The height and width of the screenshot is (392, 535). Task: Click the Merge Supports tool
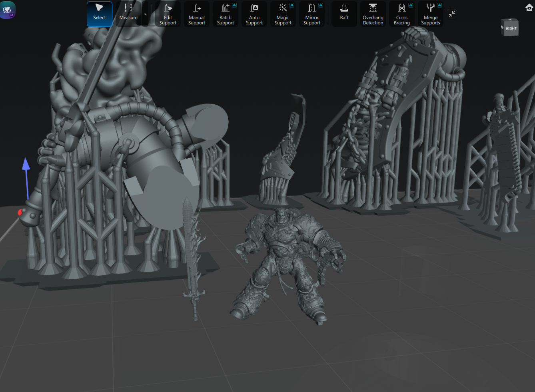431,14
